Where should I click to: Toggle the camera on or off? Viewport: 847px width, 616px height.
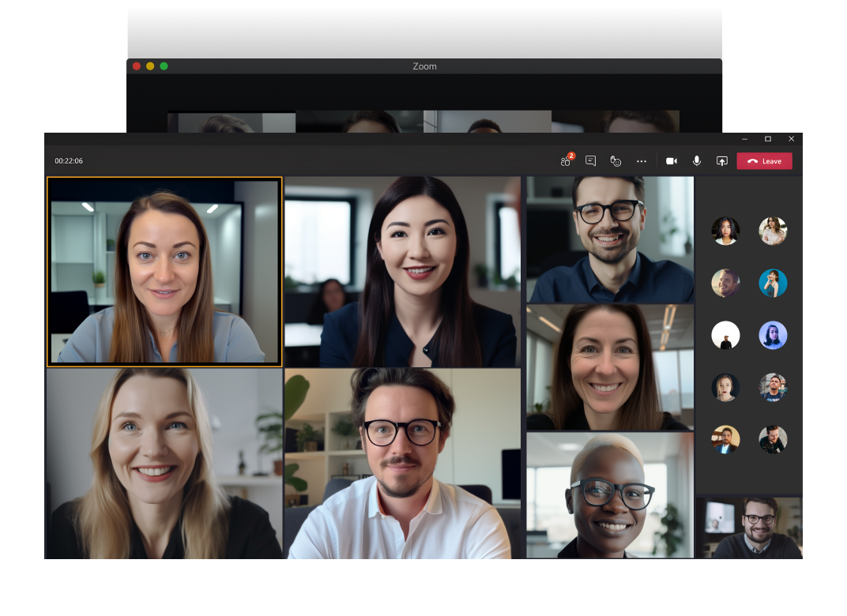(x=672, y=161)
